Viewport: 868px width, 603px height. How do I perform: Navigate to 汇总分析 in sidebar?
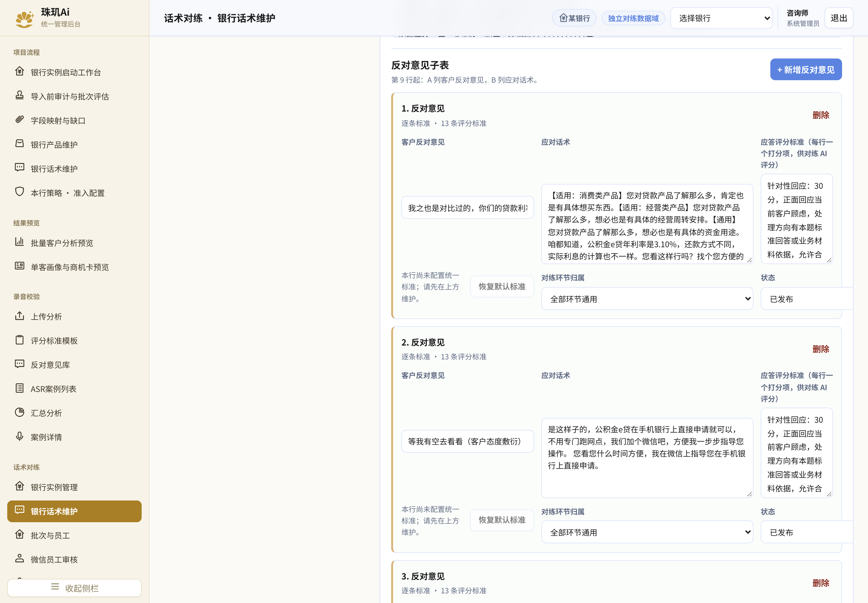tap(74, 412)
